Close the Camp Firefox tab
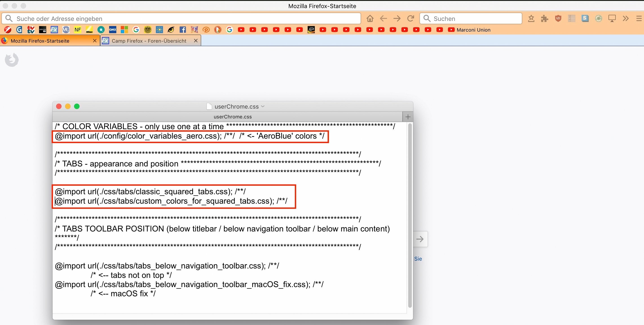The width and height of the screenshot is (644, 325). (x=196, y=40)
